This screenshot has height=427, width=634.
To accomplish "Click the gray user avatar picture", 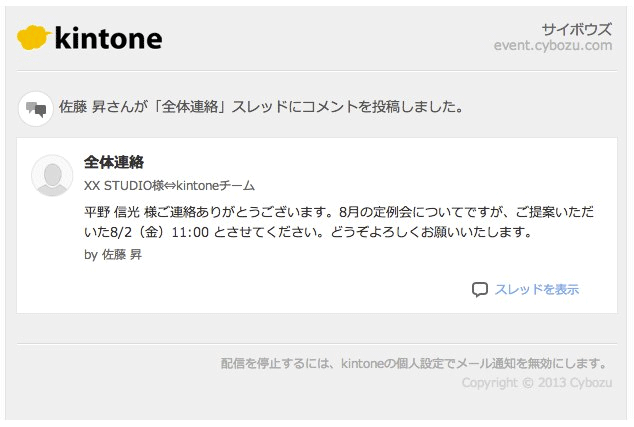I will pos(52,176).
